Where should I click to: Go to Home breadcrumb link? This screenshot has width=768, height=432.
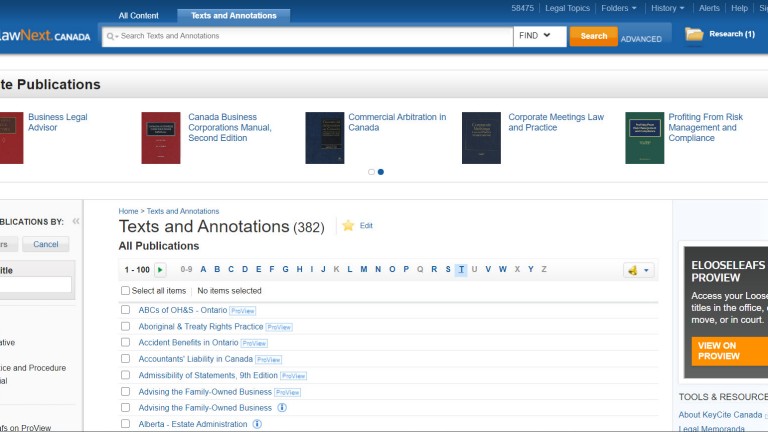point(128,211)
